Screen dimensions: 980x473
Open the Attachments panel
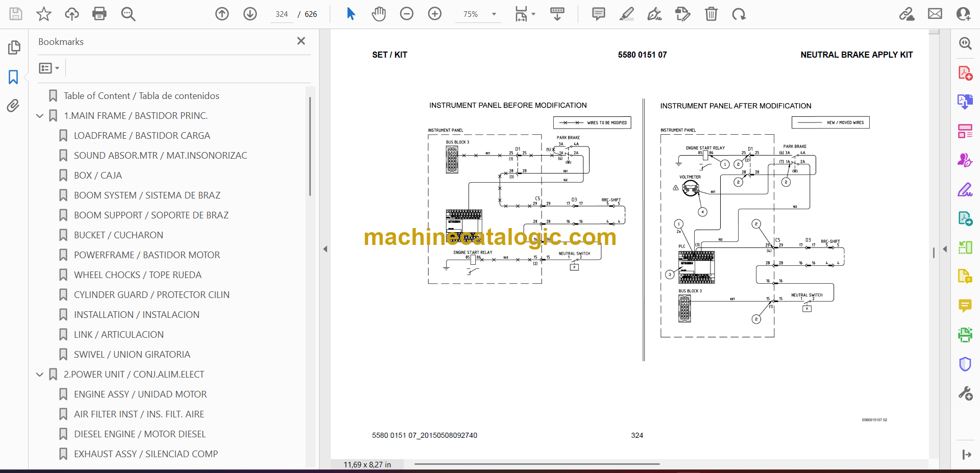tap(14, 106)
